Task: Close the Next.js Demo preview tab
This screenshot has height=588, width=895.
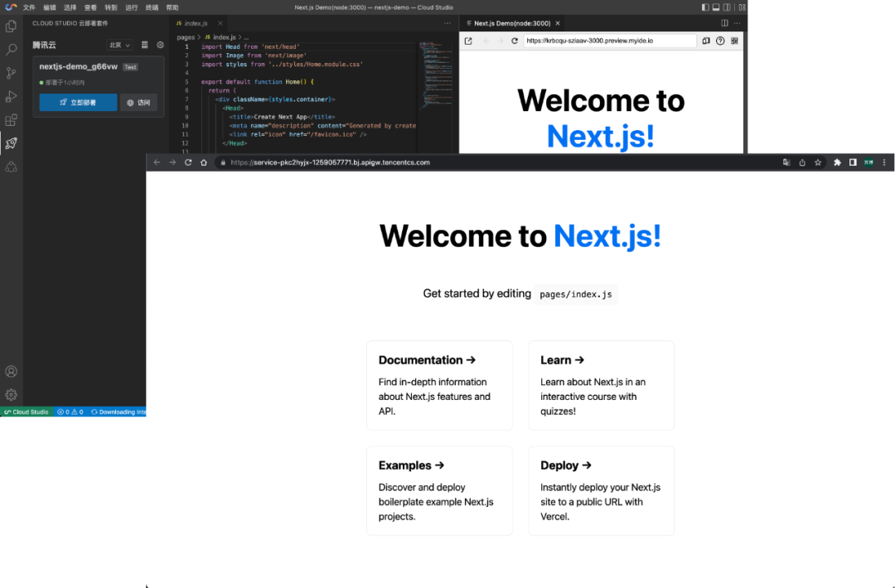Action: (558, 23)
